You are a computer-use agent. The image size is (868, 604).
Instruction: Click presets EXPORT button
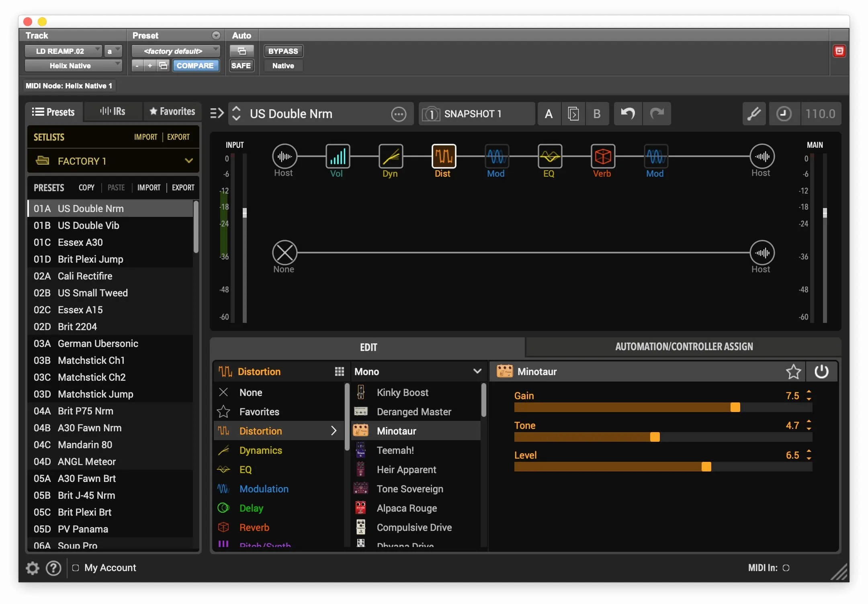pyautogui.click(x=183, y=188)
